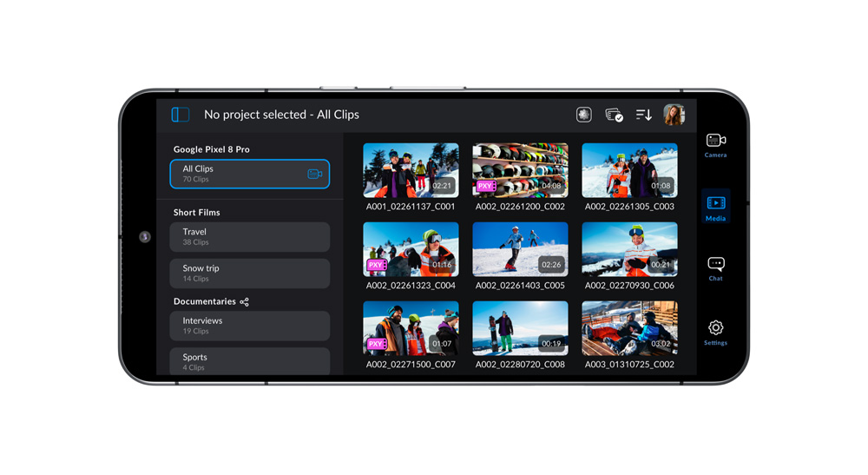Click the share icon beside Documentaries
868x475 pixels.
click(244, 301)
